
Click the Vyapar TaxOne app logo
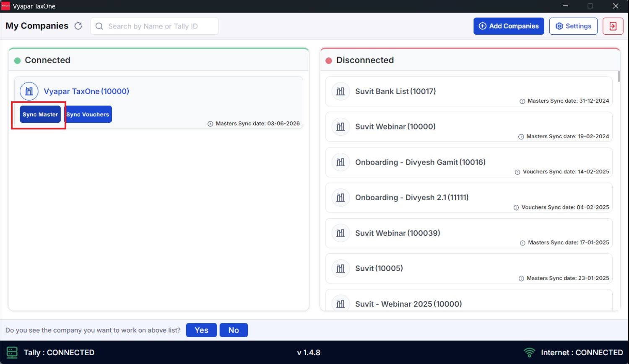(6, 6)
